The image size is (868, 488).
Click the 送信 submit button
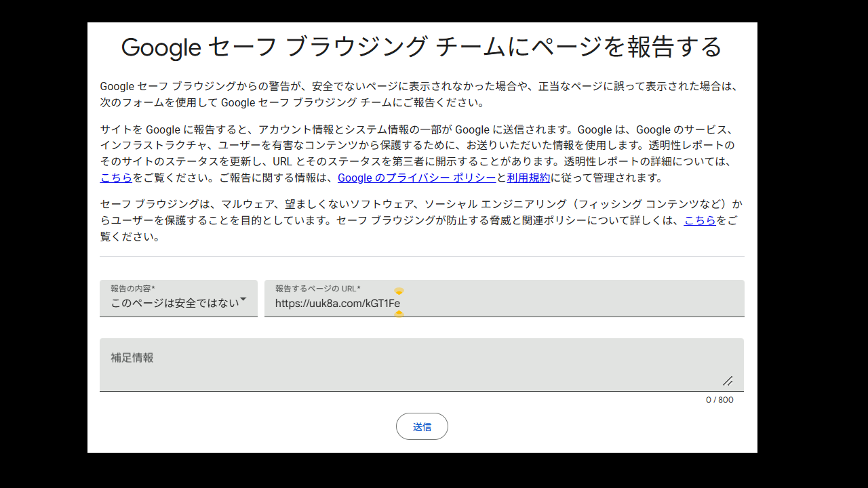pos(422,426)
